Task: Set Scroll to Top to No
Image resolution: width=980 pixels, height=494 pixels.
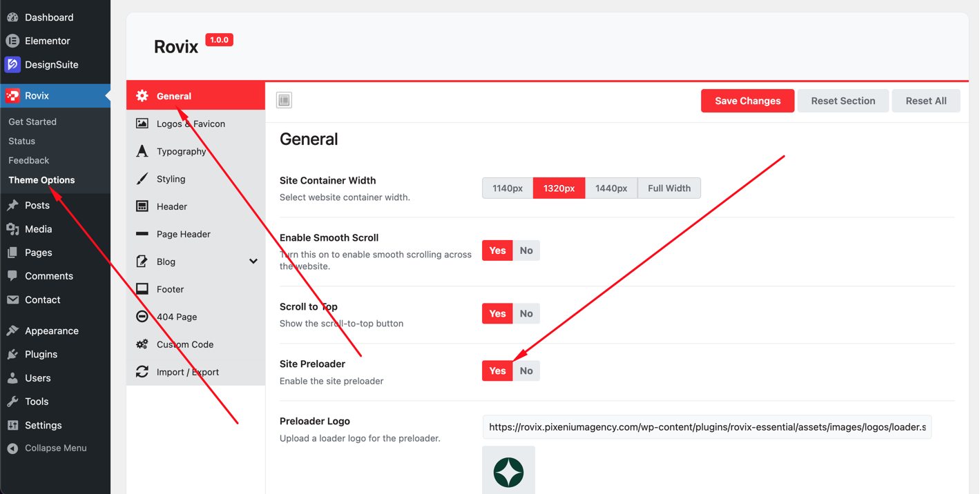Action: click(526, 313)
